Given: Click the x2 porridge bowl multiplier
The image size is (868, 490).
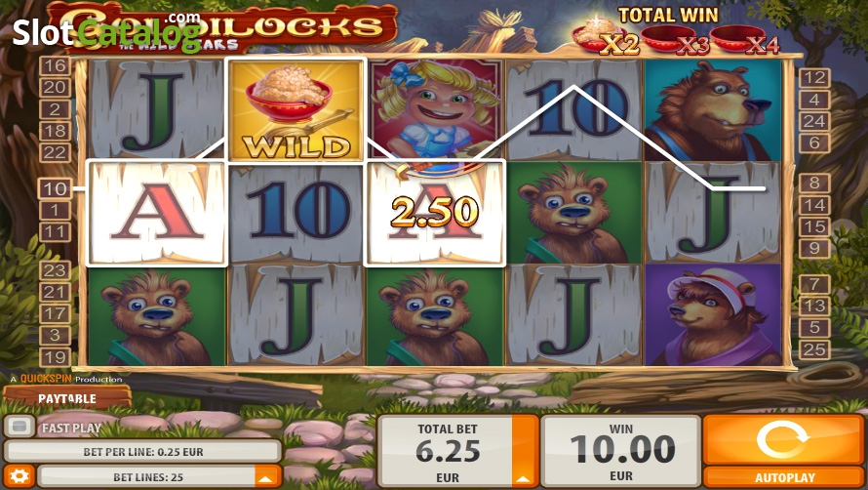Looking at the screenshot, I should click(x=605, y=38).
